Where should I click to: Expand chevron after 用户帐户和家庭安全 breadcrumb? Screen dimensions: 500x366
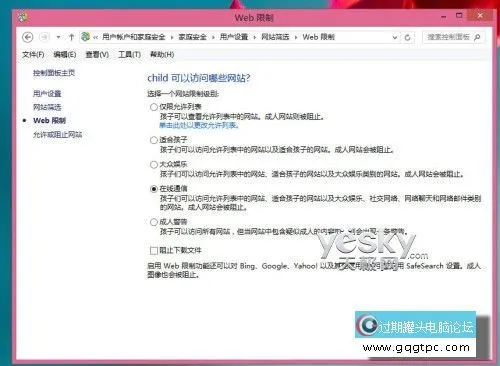[x=172, y=37]
